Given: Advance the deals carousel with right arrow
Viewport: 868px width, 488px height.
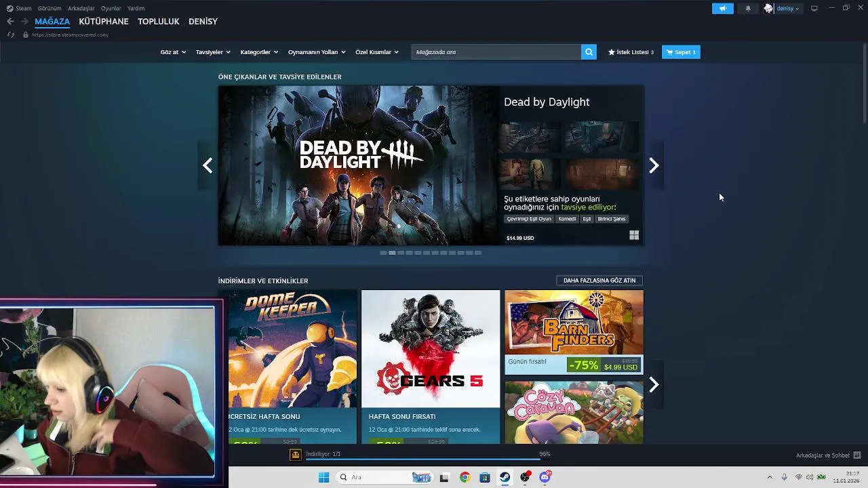Looking at the screenshot, I should 654,385.
